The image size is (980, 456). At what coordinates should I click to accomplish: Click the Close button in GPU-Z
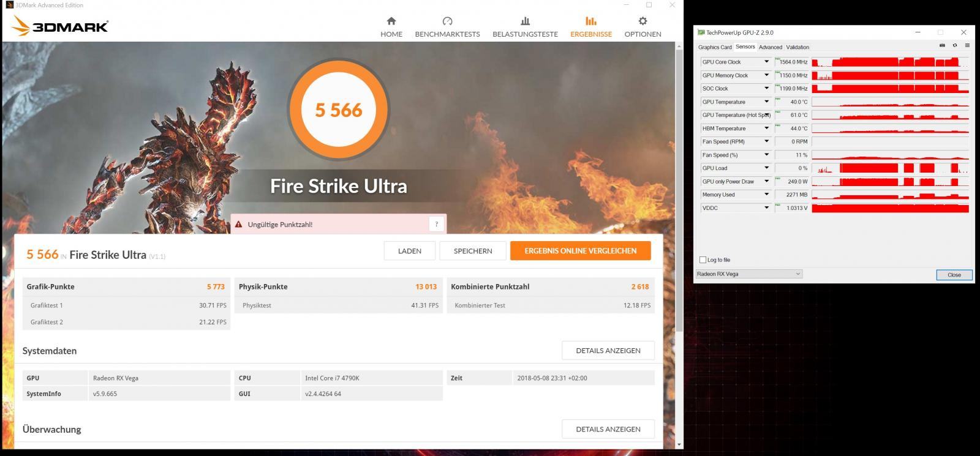point(954,275)
